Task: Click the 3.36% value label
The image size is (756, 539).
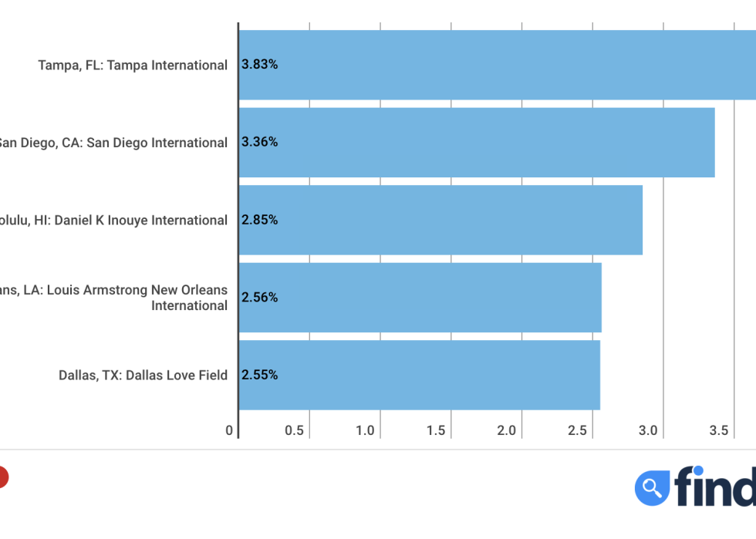Action: (x=259, y=142)
